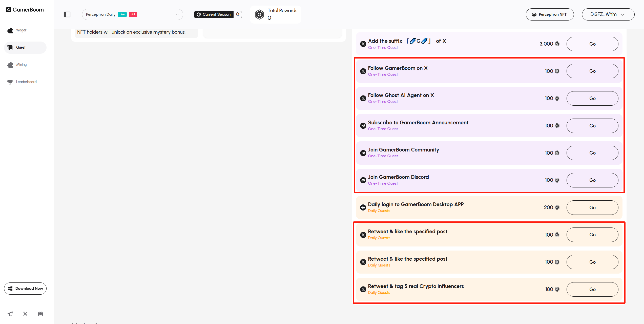Click the wallet dropdown chevron
Image resolution: width=644 pixels, height=324 pixels.
tap(623, 14)
